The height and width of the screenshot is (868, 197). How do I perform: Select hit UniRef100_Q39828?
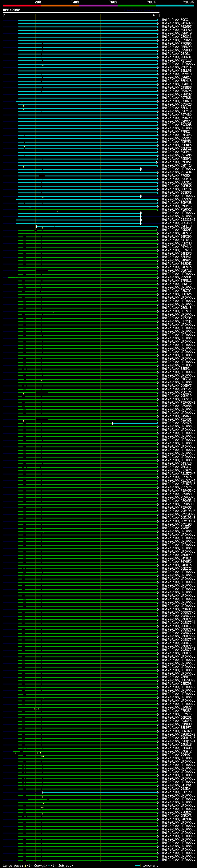tap(177, 40)
